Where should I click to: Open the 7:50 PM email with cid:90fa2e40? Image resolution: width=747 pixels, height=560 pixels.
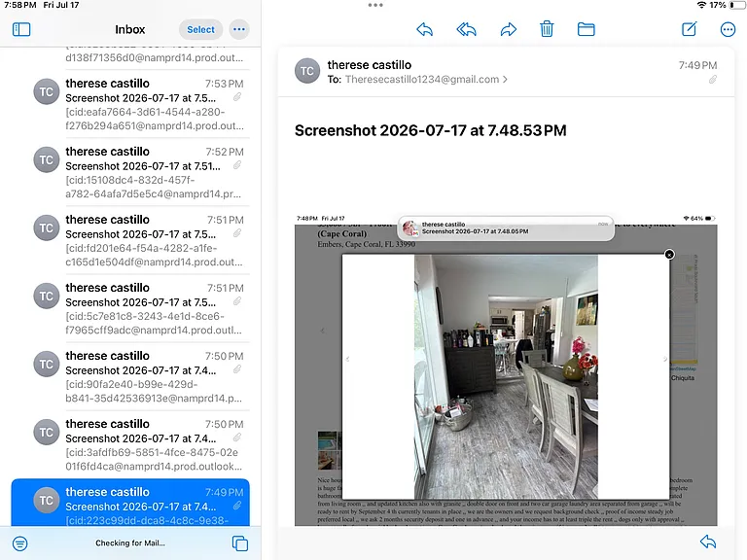point(130,376)
